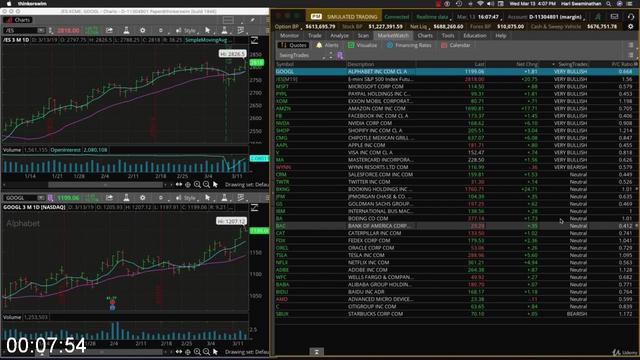Viewport: 640px width, 360px height.
Task: Click the crosshair icon under the GOOGL chart
Action: click(x=188, y=351)
